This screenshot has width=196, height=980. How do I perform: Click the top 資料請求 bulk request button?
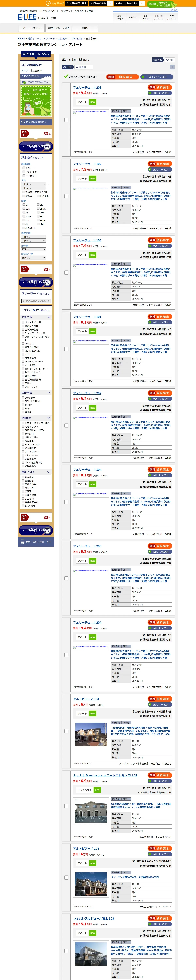point(122,77)
